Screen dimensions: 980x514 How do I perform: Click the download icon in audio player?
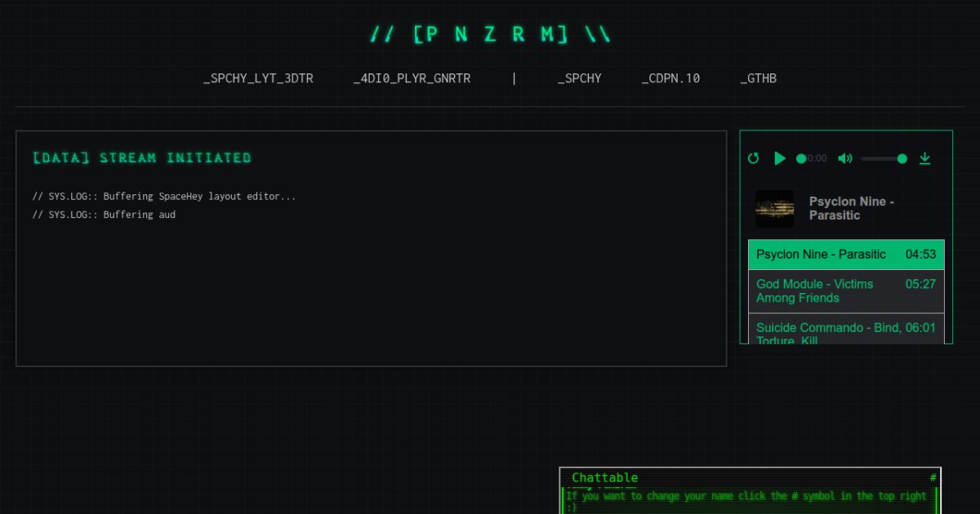pos(924,158)
